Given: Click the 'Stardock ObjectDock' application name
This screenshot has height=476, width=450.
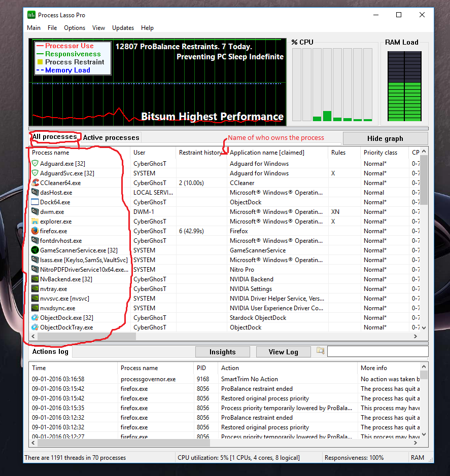Looking at the screenshot, I should tap(258, 317).
